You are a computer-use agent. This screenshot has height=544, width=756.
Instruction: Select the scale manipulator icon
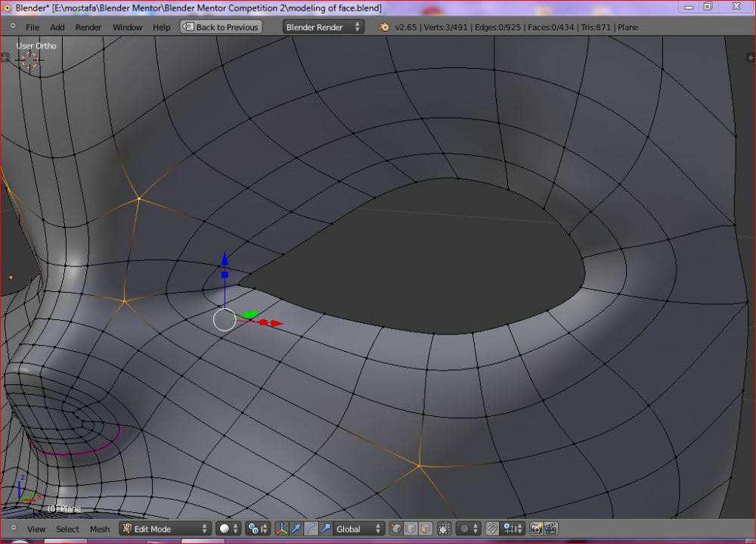tap(324, 529)
